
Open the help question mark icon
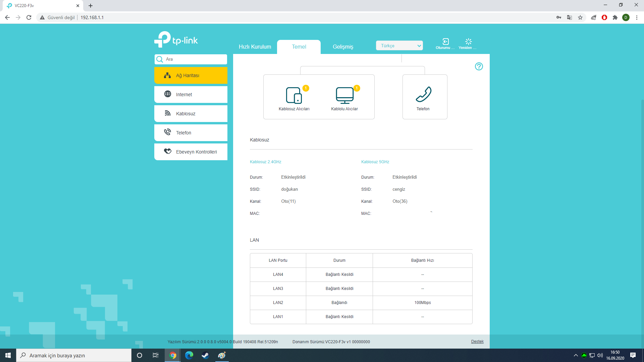coord(479,66)
